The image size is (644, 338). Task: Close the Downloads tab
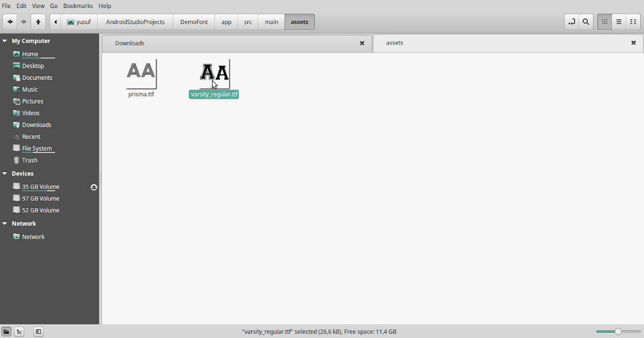(362, 43)
